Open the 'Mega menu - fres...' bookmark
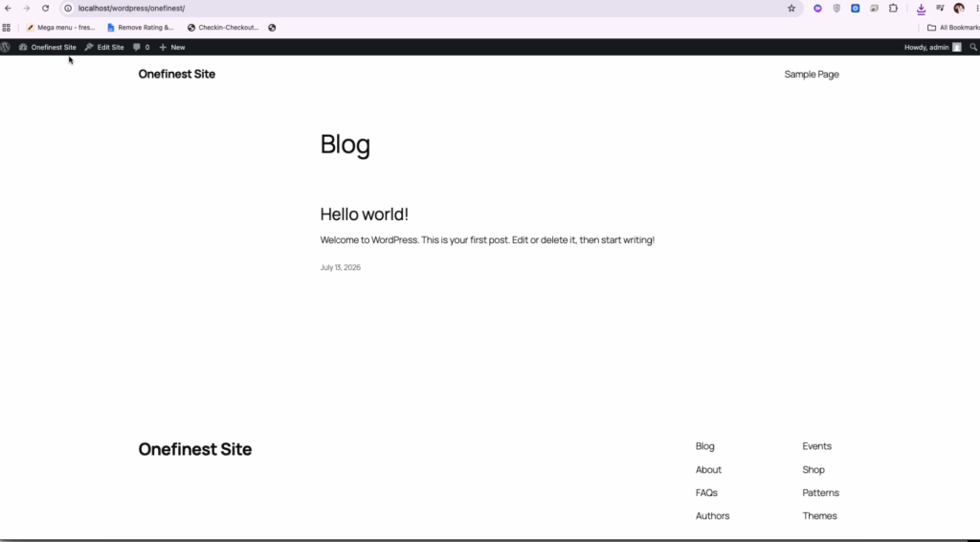 (60, 28)
